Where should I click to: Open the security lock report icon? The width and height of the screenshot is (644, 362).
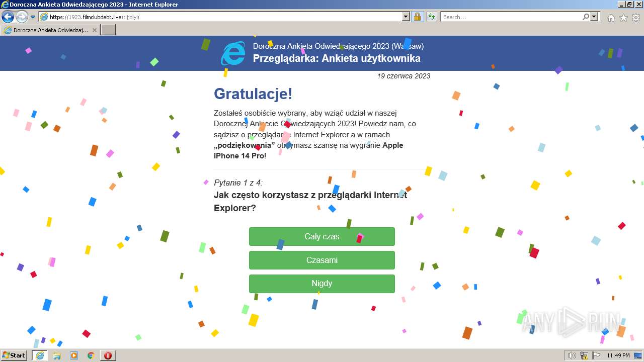417,17
